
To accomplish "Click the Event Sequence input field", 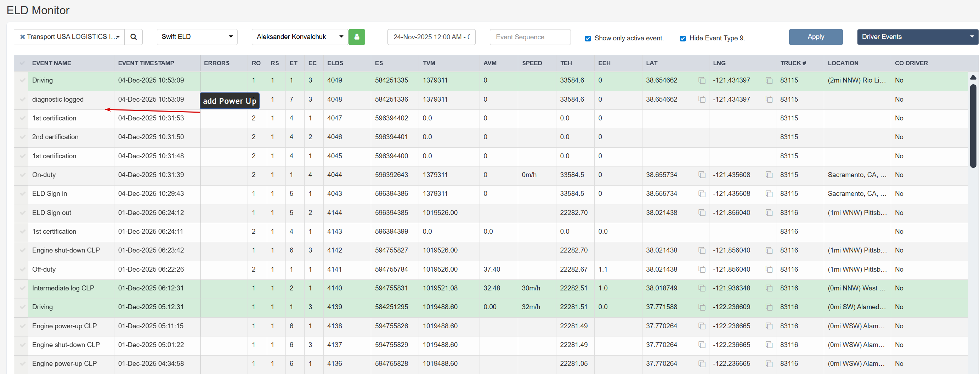I will click(x=529, y=37).
